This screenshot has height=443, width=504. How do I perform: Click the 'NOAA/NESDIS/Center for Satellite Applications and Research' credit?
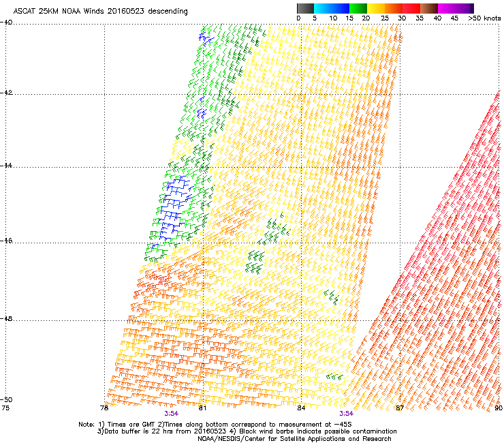[294, 439]
